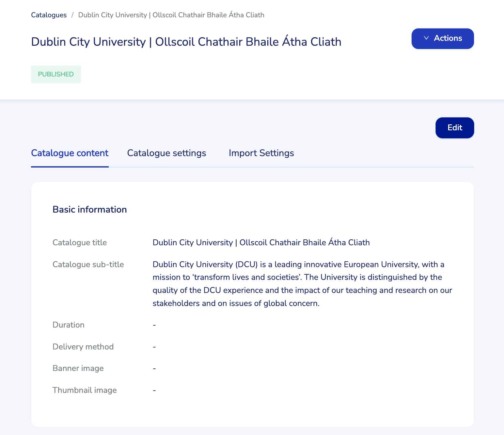Click the Catalogue sub-title label
Image resolution: width=504 pixels, height=435 pixels.
88,265
